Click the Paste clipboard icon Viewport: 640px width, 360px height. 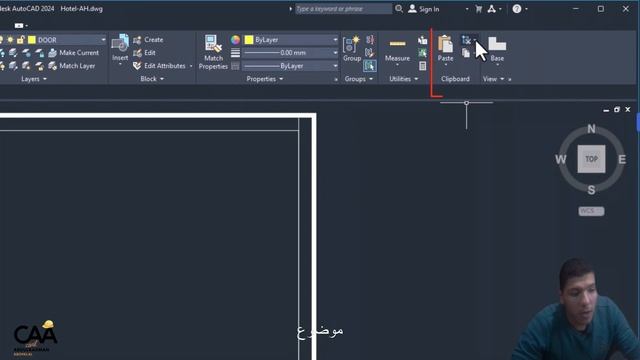(x=445, y=44)
